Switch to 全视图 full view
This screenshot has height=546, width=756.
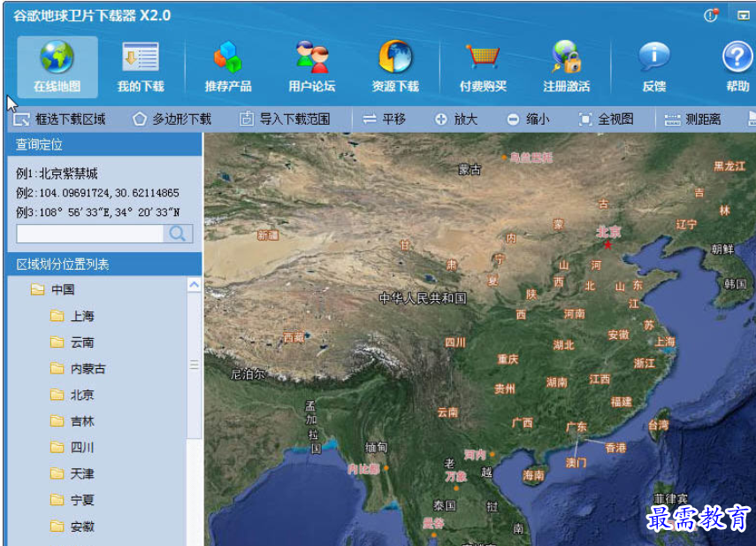coord(606,119)
